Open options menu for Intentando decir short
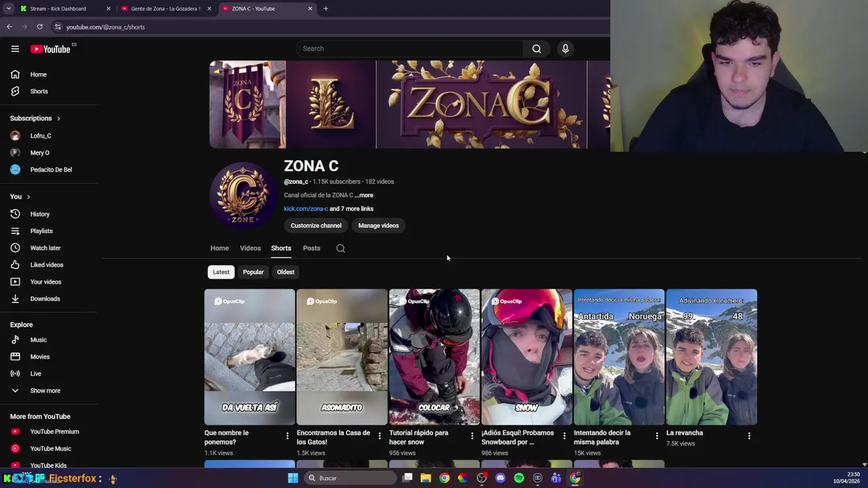Image resolution: width=868 pixels, height=488 pixels. (656, 436)
